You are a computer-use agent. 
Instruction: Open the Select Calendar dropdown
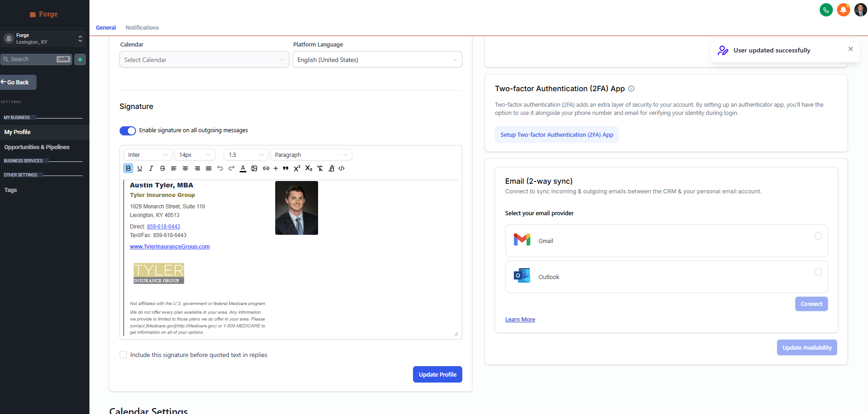pyautogui.click(x=204, y=60)
